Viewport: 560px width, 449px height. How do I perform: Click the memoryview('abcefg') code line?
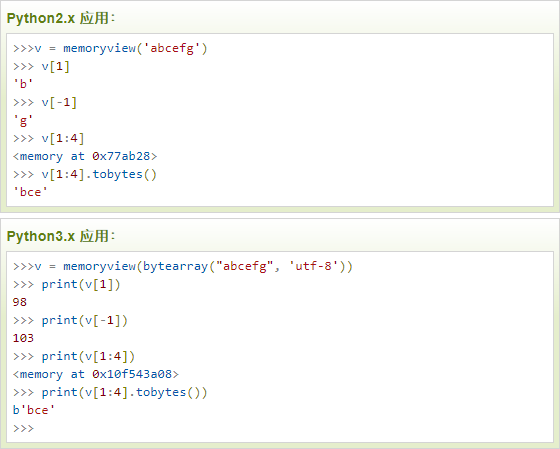coord(110,48)
